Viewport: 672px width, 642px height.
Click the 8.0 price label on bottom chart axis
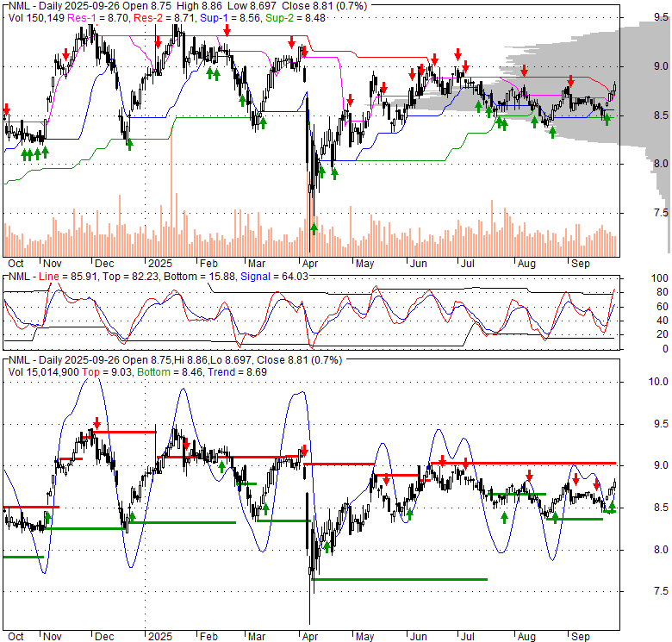[x=661, y=550]
